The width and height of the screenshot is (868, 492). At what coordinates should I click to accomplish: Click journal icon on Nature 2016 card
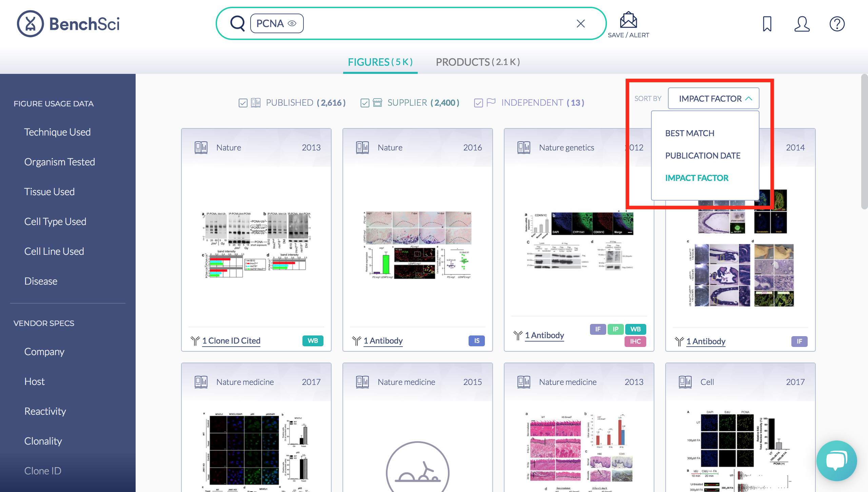[x=362, y=147]
